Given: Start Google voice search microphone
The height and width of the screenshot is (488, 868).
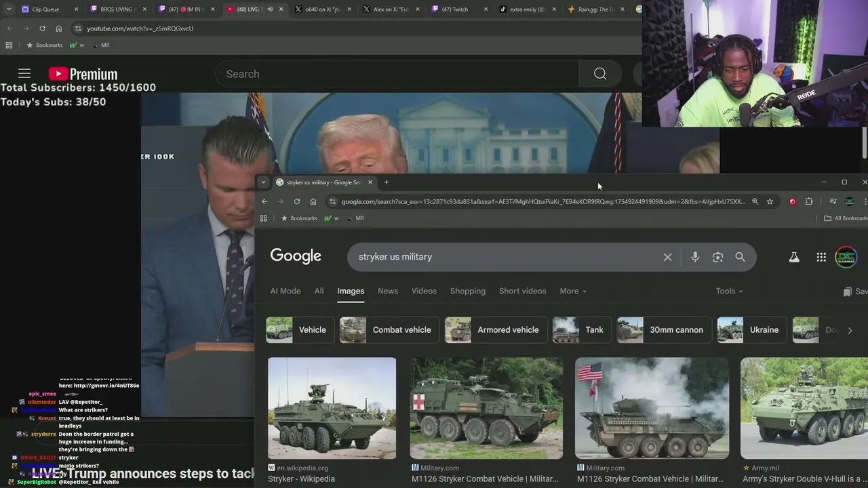Looking at the screenshot, I should coord(695,257).
